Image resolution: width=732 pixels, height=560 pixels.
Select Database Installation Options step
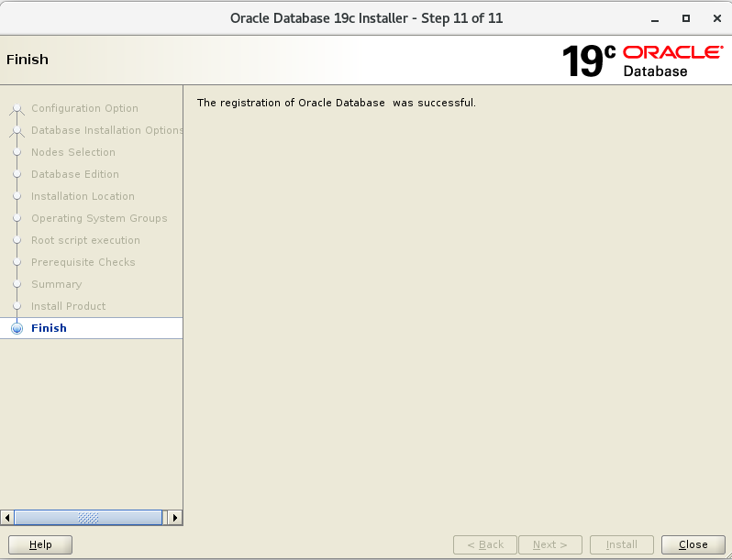tap(107, 130)
